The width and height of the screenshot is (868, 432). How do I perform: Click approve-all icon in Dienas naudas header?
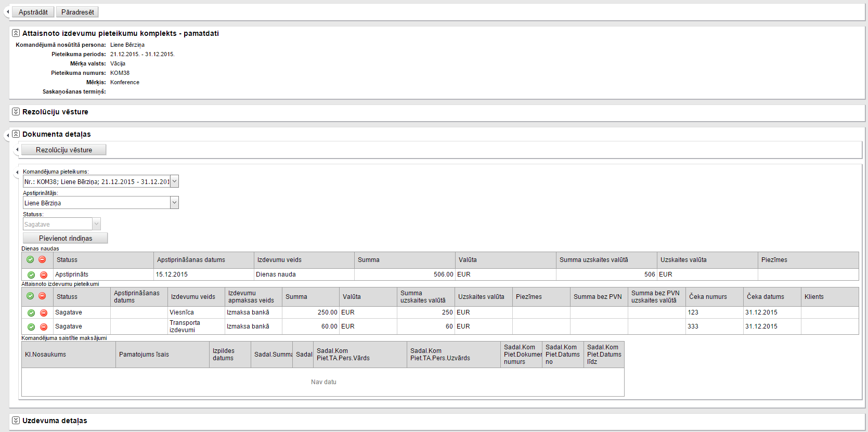pyautogui.click(x=30, y=260)
